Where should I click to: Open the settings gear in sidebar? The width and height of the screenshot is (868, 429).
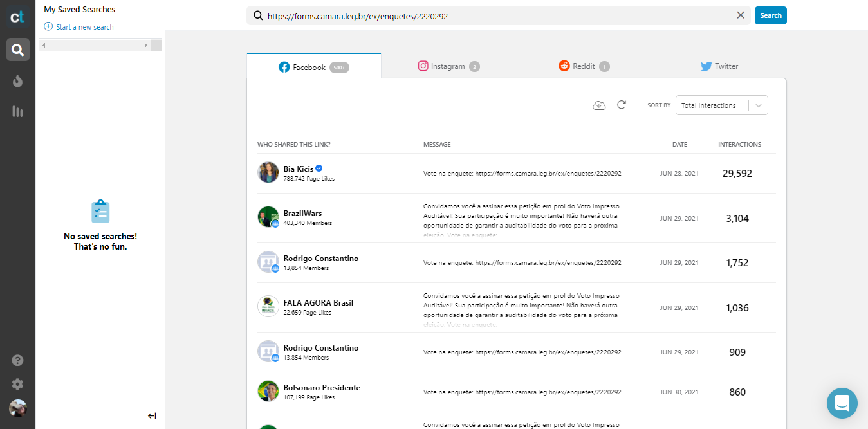point(17,384)
